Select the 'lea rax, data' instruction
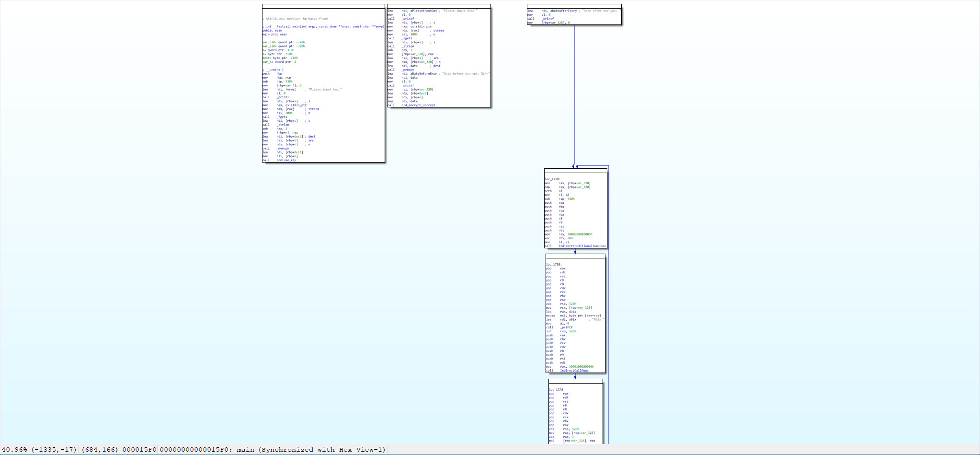This screenshot has height=455, width=980. coord(561,312)
